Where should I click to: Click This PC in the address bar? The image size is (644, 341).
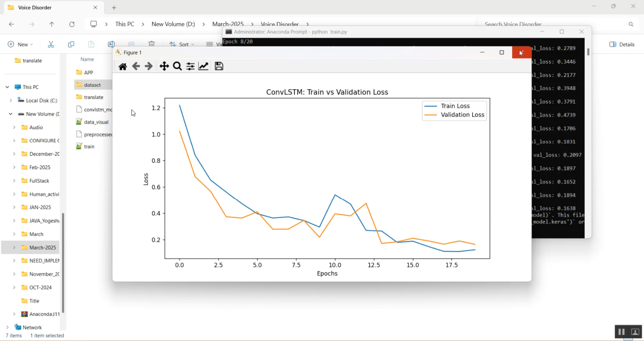pos(125,24)
